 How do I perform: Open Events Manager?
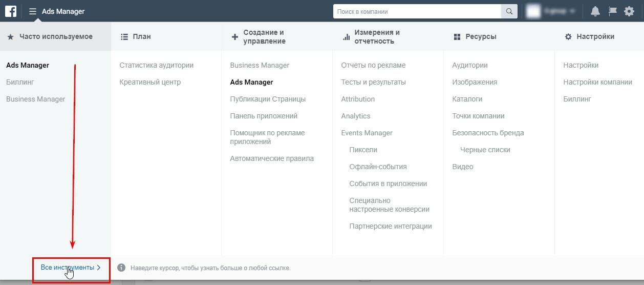[367, 133]
